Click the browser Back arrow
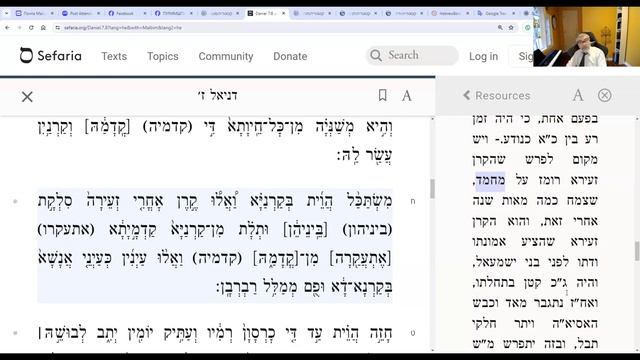The image size is (640, 360). (7, 28)
